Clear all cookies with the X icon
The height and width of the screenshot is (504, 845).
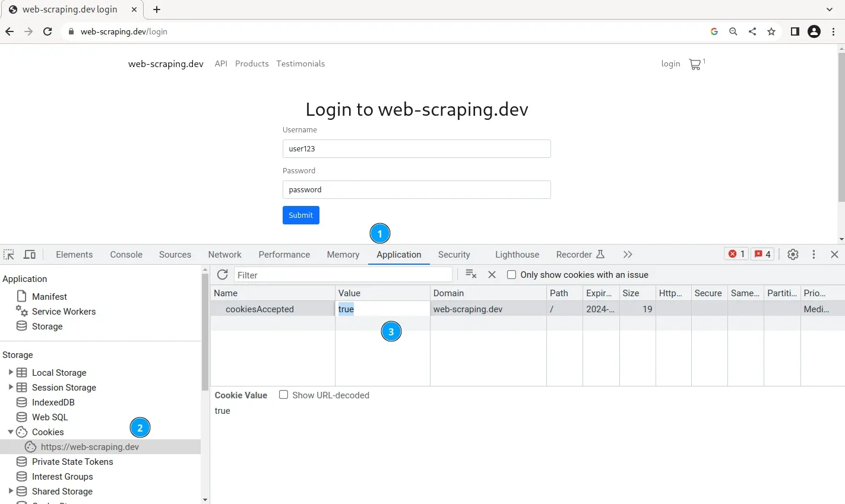pos(492,274)
